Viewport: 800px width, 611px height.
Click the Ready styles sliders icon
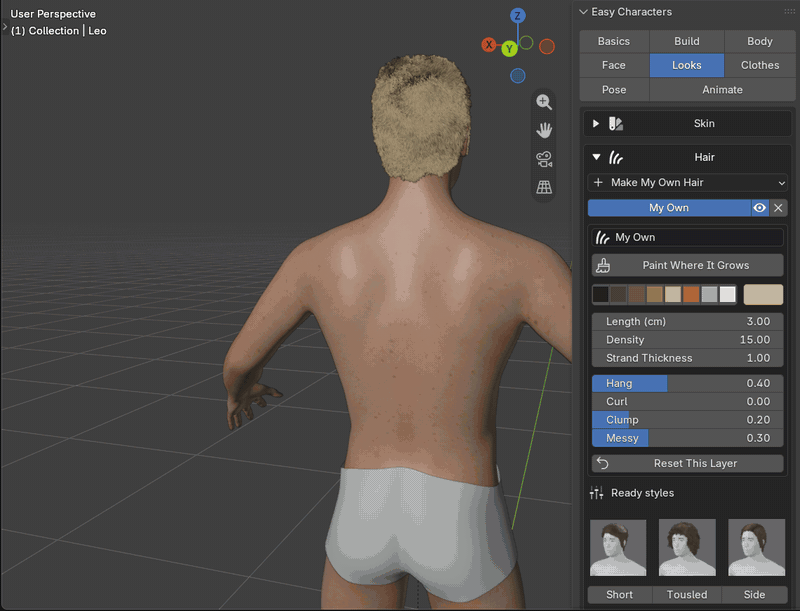pyautogui.click(x=596, y=493)
